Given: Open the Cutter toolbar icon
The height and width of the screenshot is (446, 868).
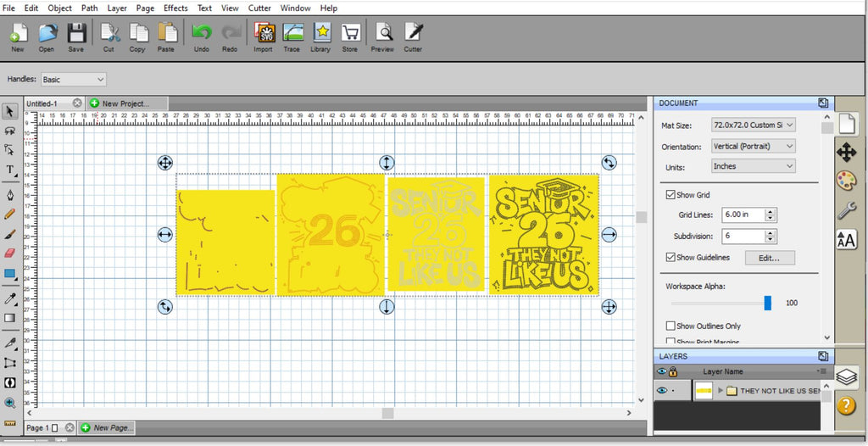Looking at the screenshot, I should (x=413, y=37).
